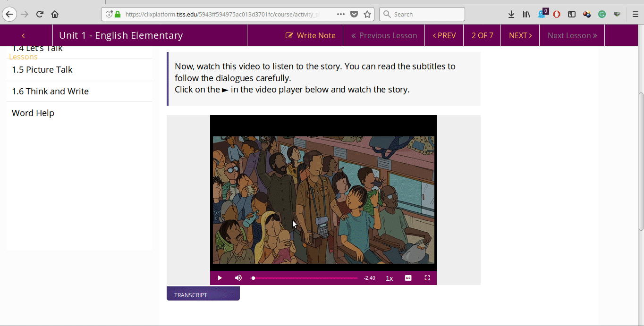This screenshot has width=644, height=326.
Task: Toggle closed captions on video
Action: coord(408,278)
